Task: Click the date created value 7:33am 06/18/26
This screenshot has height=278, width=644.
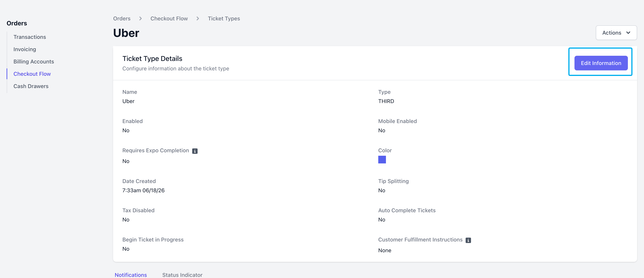Action: pos(143,190)
